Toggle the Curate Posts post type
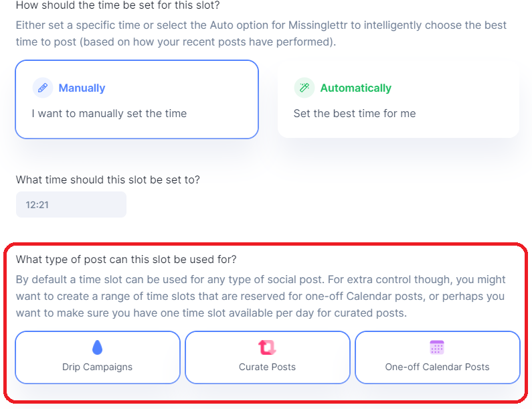The image size is (532, 409). click(268, 357)
